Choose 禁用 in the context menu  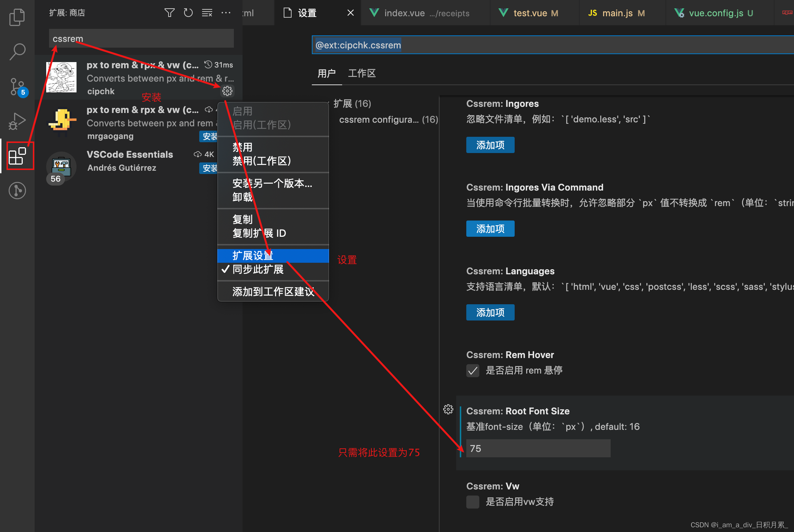273,147
